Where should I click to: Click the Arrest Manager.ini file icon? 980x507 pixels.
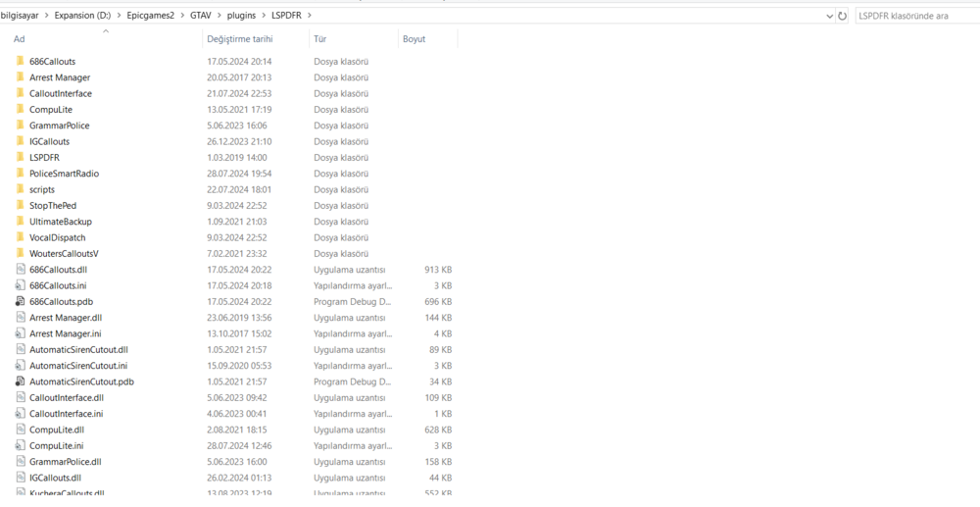[20, 333]
